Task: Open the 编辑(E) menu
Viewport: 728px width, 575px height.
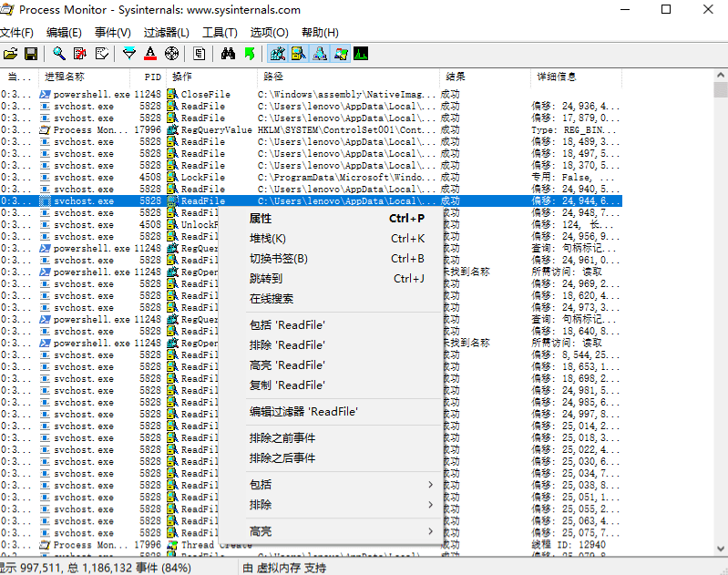Action: (x=64, y=33)
